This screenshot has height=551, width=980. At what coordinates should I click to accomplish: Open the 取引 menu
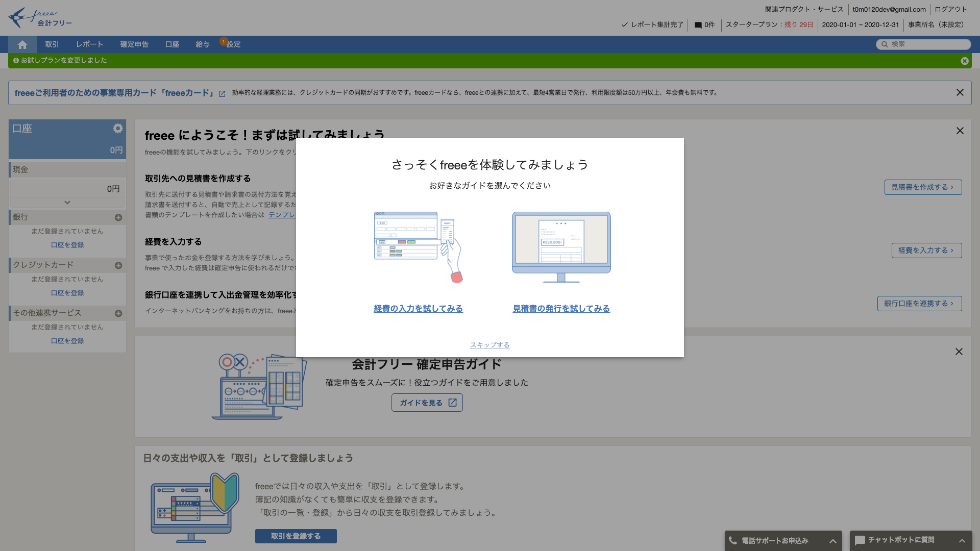(52, 44)
